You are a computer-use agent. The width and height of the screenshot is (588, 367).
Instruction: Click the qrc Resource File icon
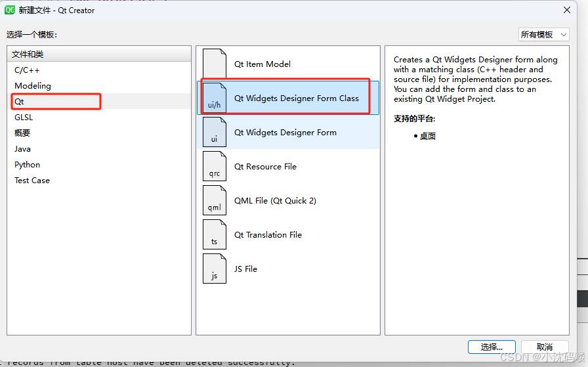[215, 167]
